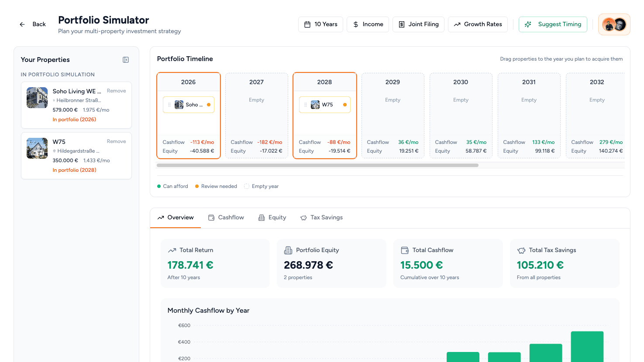Click the calendar icon beside 10 Years
644x362 pixels.
point(307,24)
